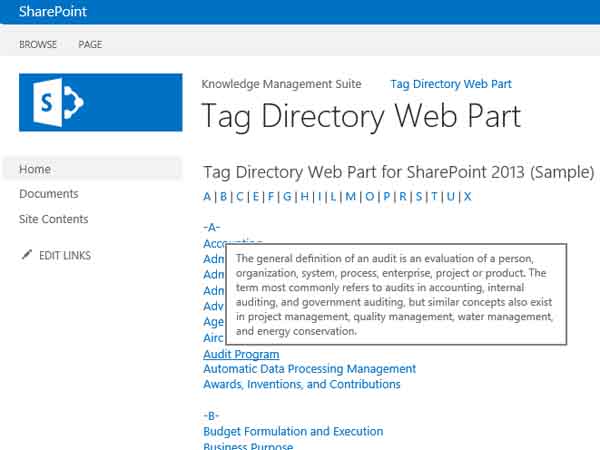Click Tag Directory Web Part breadcrumb link
Viewport: 600px width, 450px height.
pos(451,84)
